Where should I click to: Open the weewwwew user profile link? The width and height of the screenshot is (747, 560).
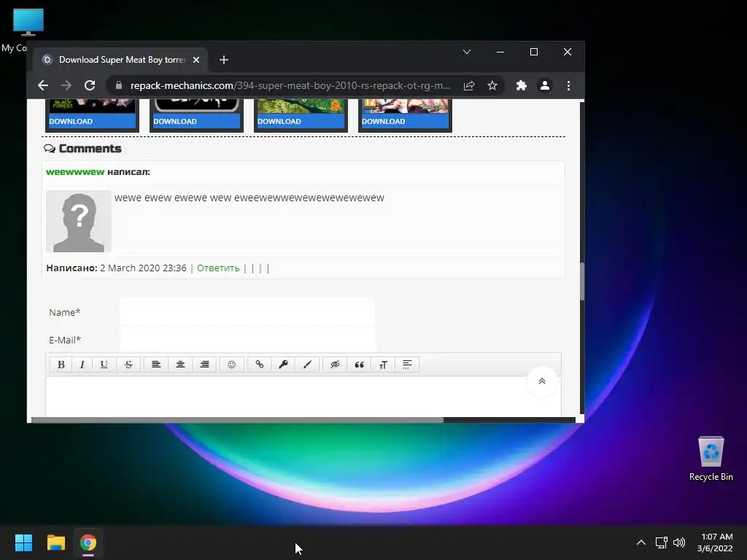(x=75, y=172)
